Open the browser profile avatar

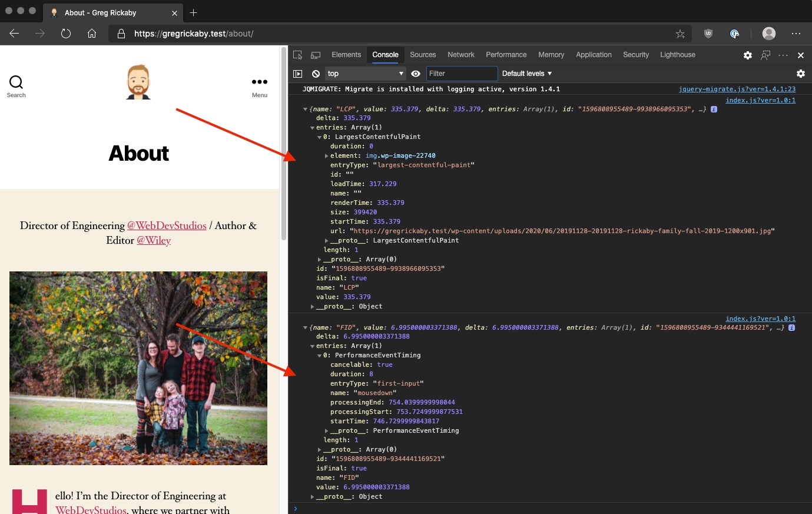[x=769, y=34]
